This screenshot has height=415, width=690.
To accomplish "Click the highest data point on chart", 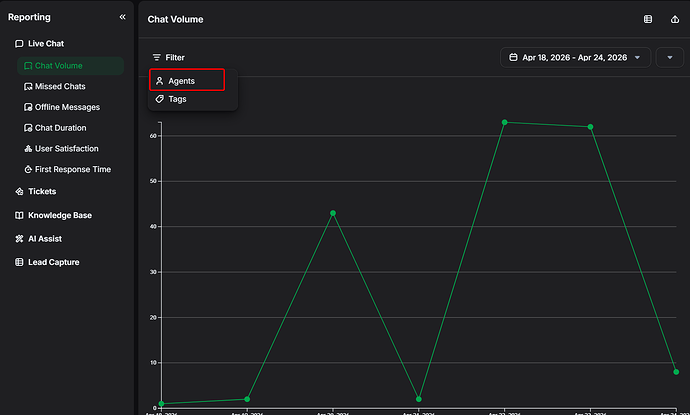I will click(504, 122).
